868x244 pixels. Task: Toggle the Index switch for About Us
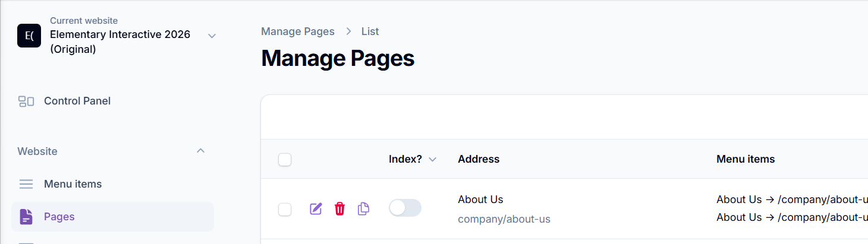405,208
